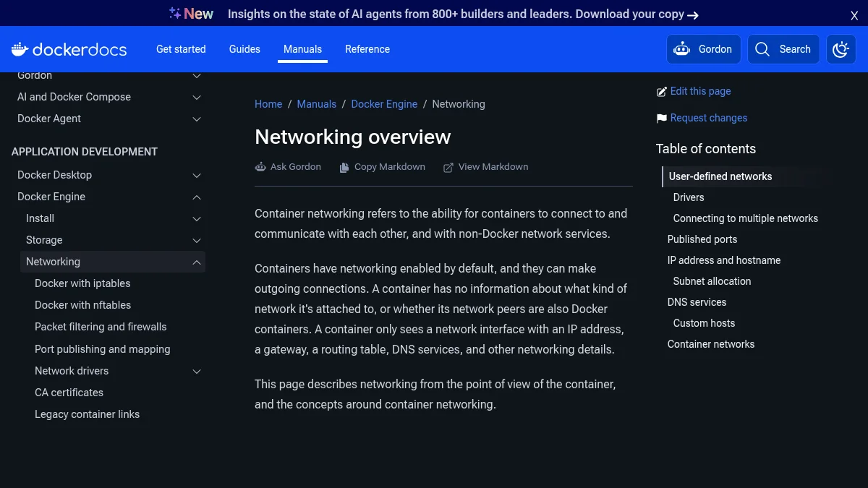Expand the Network drivers chevron
The width and height of the screenshot is (868, 488).
pyautogui.click(x=197, y=371)
